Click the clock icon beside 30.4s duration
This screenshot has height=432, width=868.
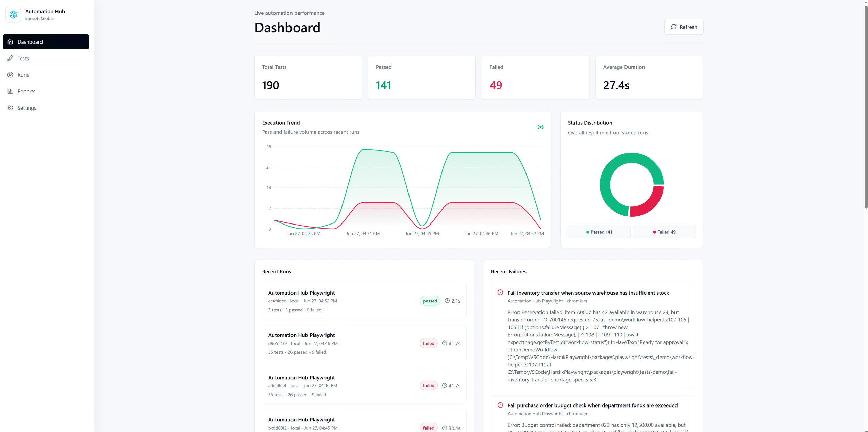[444, 428]
